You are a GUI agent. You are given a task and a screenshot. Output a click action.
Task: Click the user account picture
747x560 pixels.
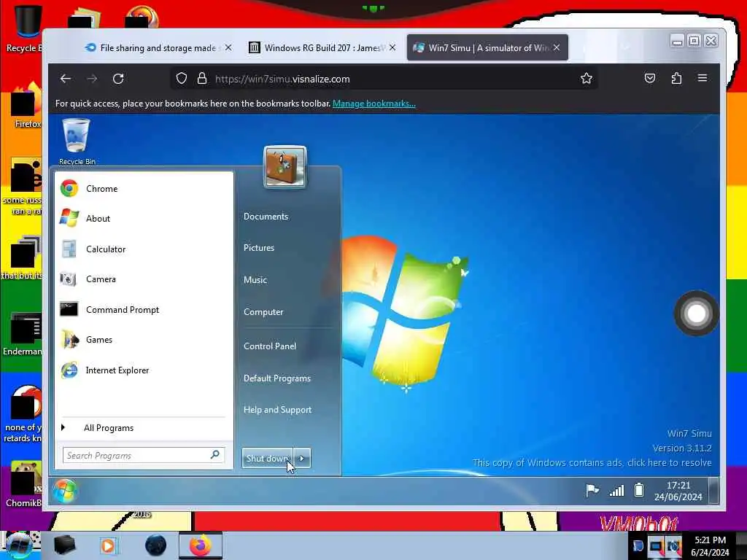coord(285,167)
